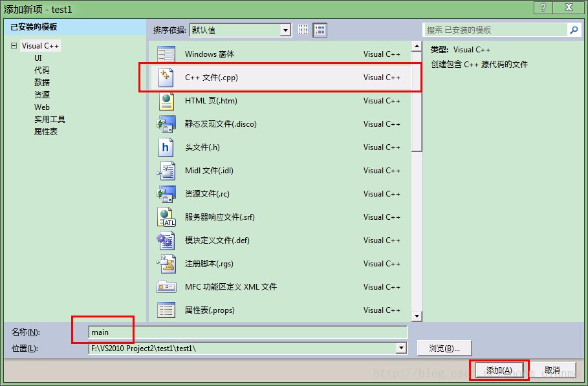Select the 代码 category in tree
The height and width of the screenshot is (386, 588).
point(42,70)
